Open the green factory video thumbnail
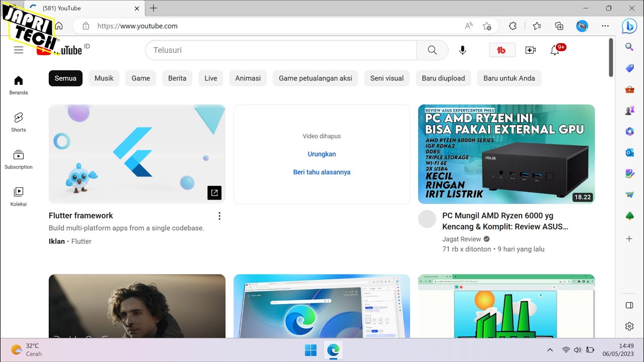 click(x=506, y=306)
